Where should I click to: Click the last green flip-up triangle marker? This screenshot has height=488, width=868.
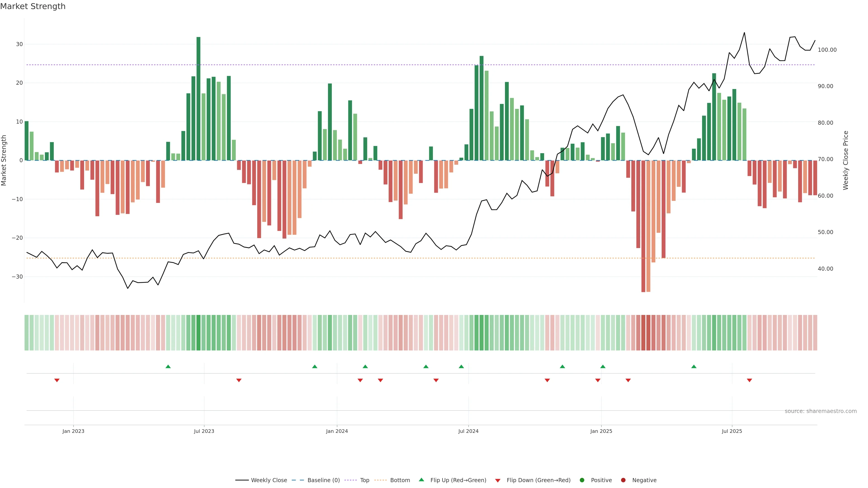[x=694, y=366]
